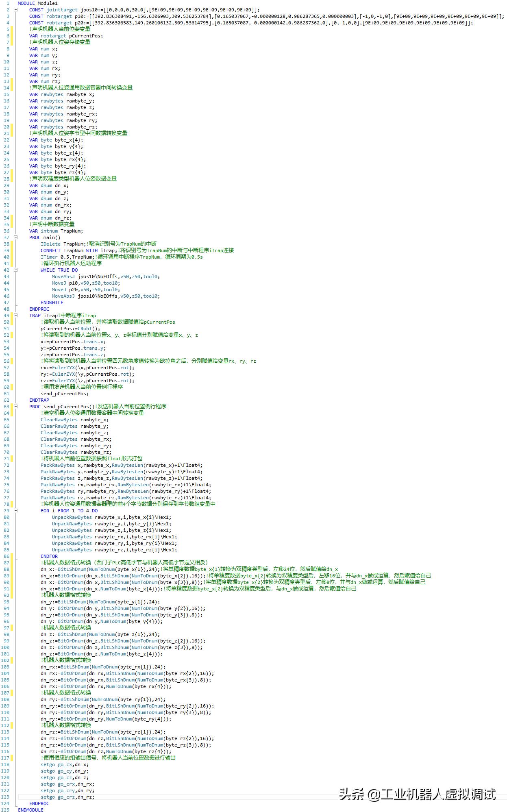The height and width of the screenshot is (812, 507).
Task: Click the rz:=EulerZYX(\z,pCurrentPos.rot) line
Action: 87,381
